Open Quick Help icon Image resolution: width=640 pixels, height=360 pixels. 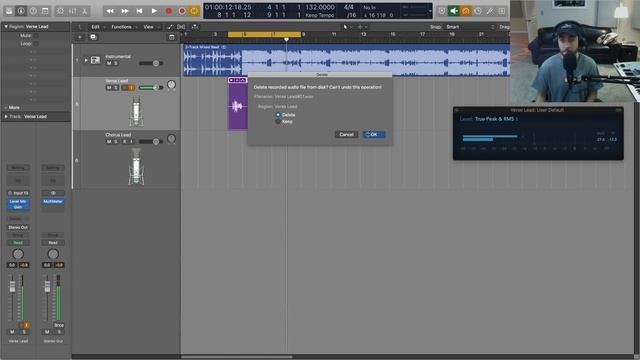pos(33,11)
